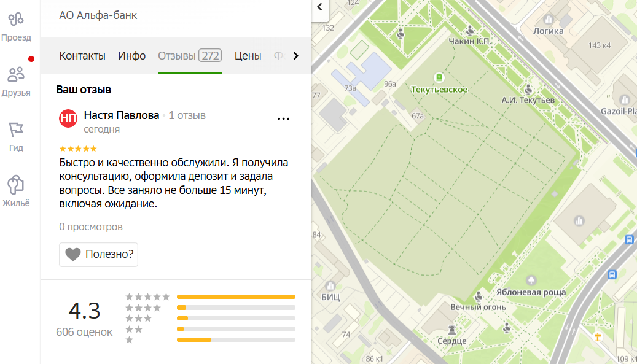The image size is (637, 364).
Task: Switch to the Цены tab
Action: tap(248, 56)
